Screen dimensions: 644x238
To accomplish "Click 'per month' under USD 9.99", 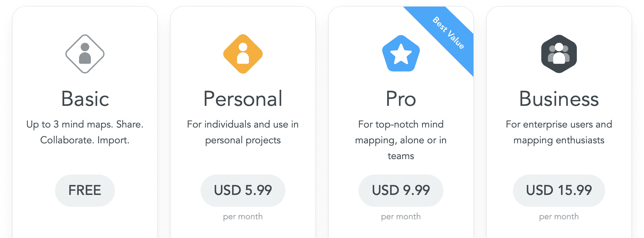I will (401, 217).
